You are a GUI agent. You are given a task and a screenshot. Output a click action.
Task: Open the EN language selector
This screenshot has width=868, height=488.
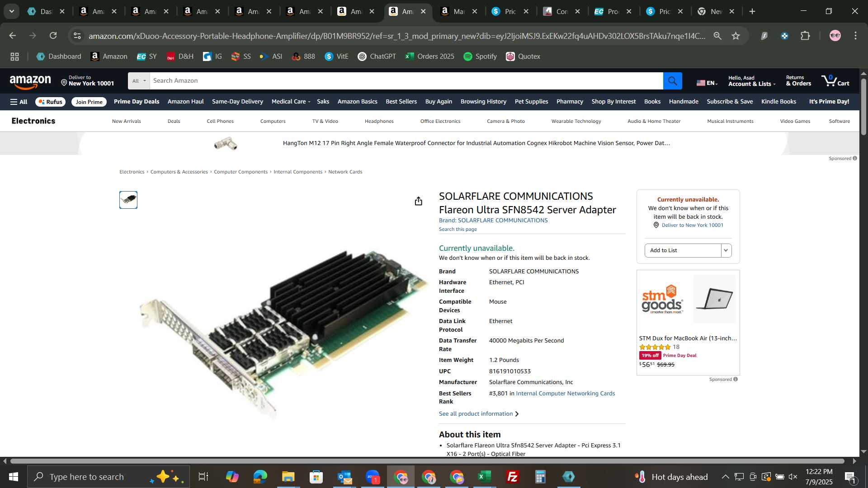point(707,83)
